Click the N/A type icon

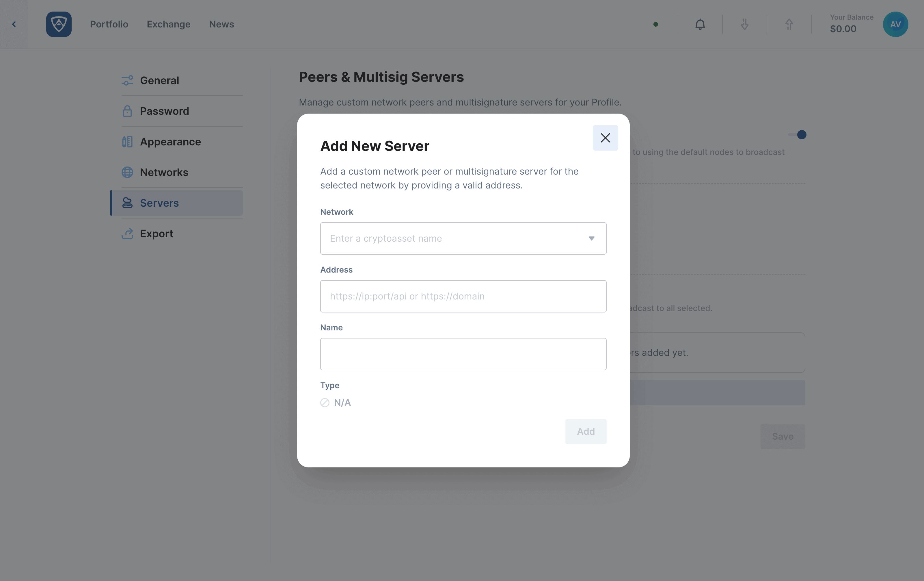click(x=325, y=402)
